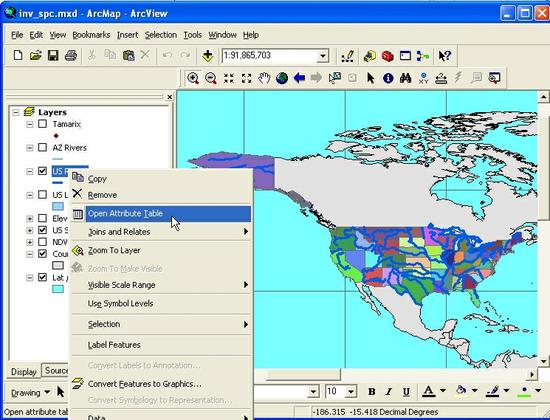
Task: Turn on the AZ Rivers layer
Action: [x=42, y=147]
